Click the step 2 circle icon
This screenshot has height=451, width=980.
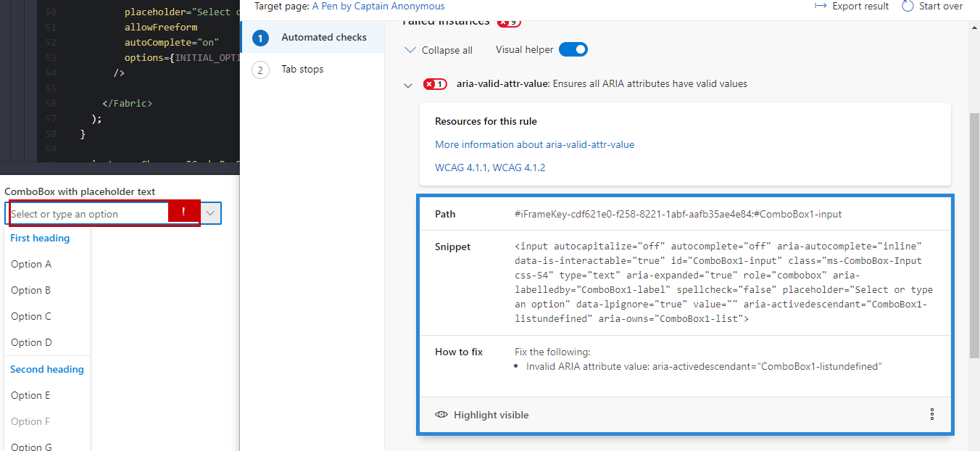point(261,69)
